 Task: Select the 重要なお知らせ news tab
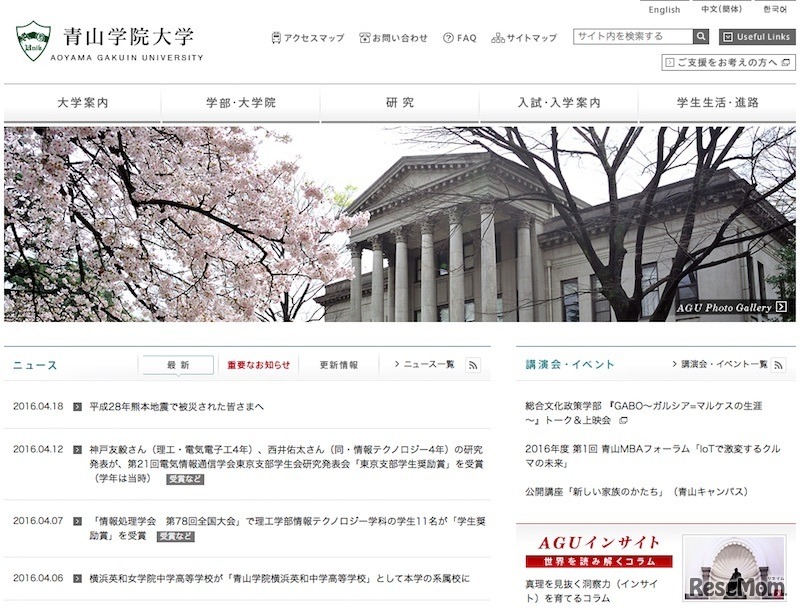(259, 365)
